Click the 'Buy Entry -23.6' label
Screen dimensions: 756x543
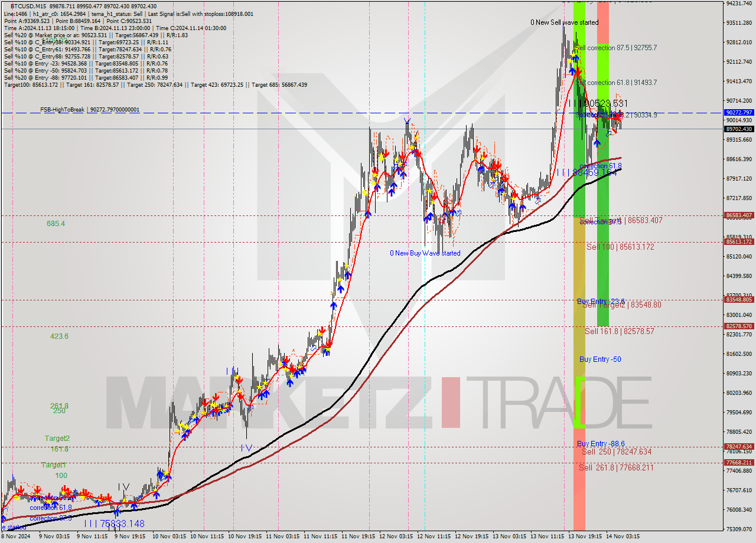point(601,301)
